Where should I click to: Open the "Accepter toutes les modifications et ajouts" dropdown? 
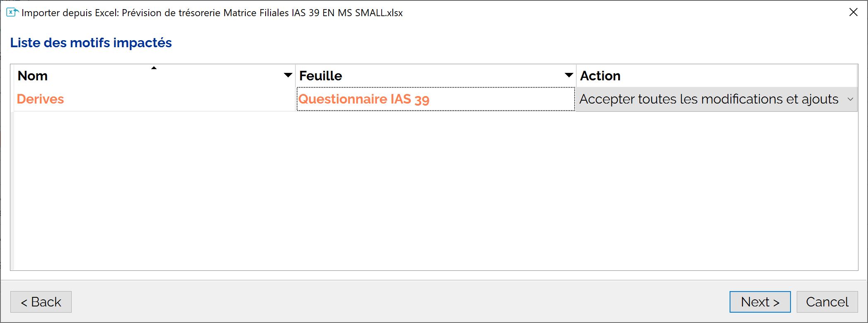coord(716,99)
